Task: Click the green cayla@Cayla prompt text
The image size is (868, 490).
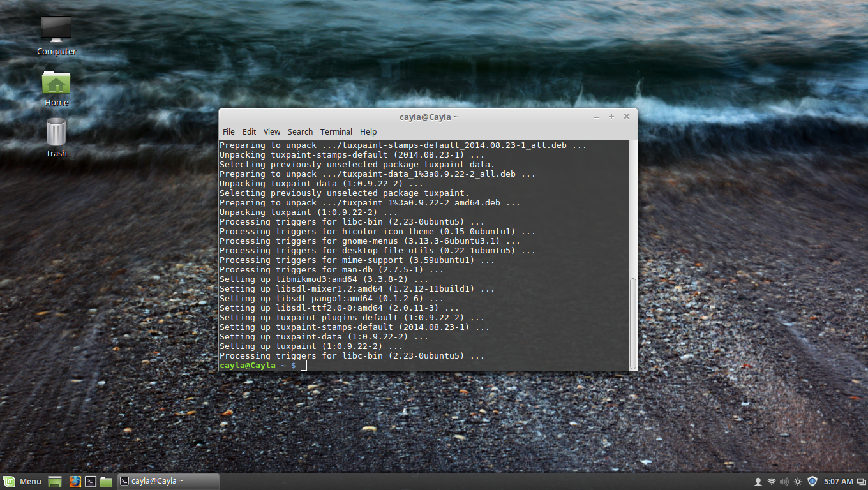Action: click(248, 366)
